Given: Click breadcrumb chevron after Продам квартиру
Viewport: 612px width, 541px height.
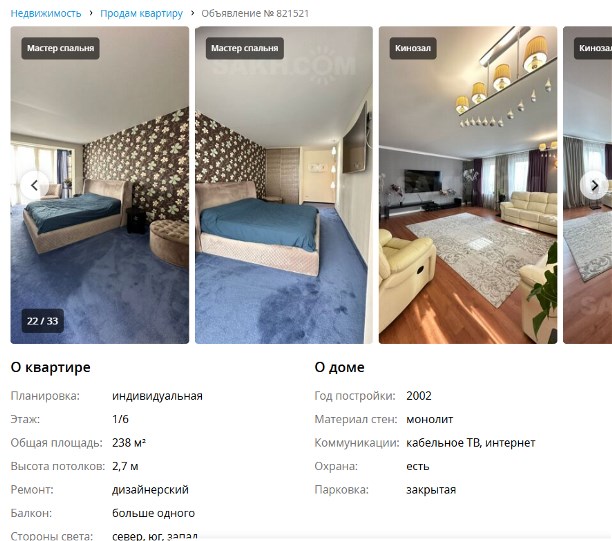Looking at the screenshot, I should (192, 13).
